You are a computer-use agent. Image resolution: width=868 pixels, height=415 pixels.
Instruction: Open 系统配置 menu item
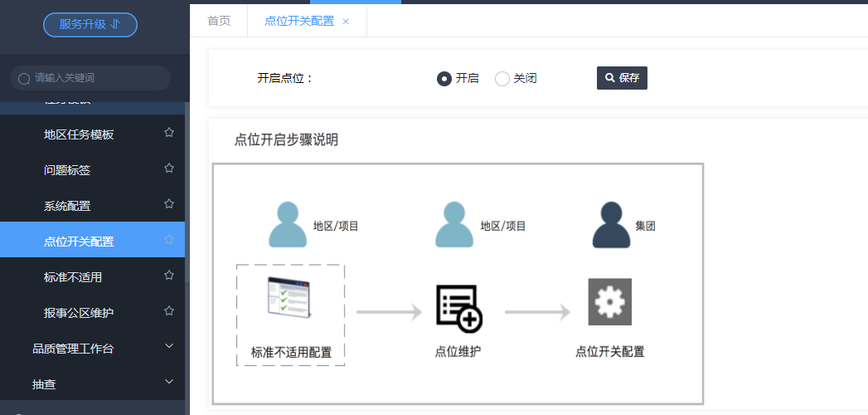tap(67, 206)
